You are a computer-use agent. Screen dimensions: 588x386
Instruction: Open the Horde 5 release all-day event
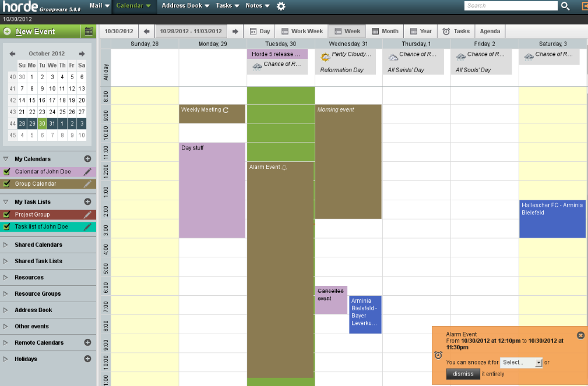point(277,54)
